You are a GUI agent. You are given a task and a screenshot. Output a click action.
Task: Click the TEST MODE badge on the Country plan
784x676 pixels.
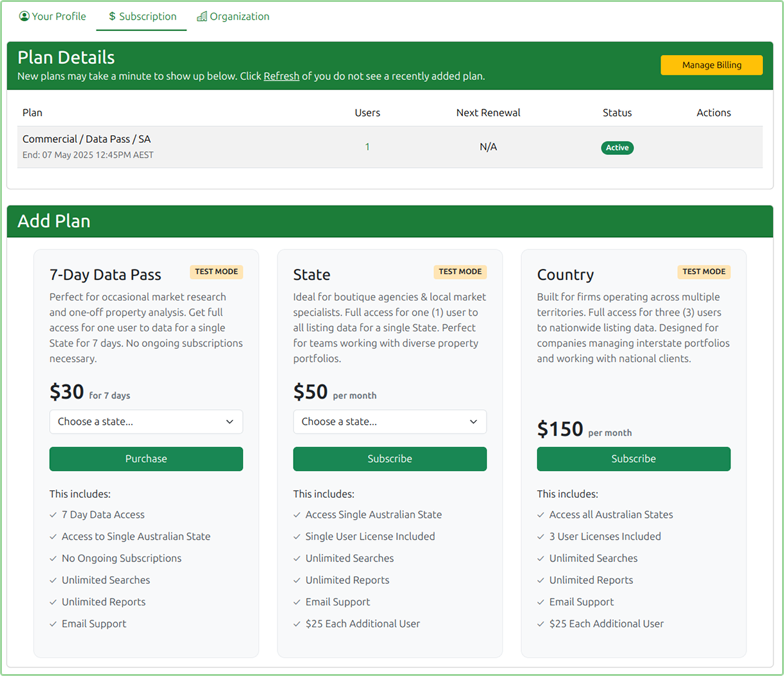point(704,272)
